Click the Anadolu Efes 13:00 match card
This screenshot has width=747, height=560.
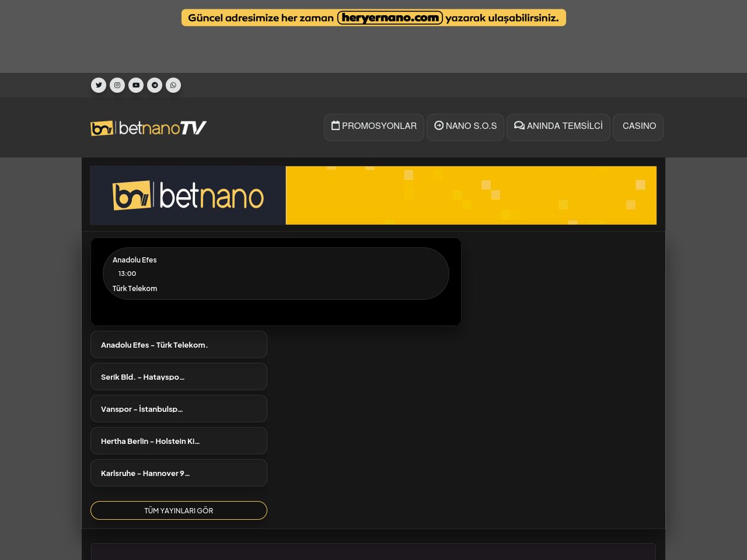(276, 274)
